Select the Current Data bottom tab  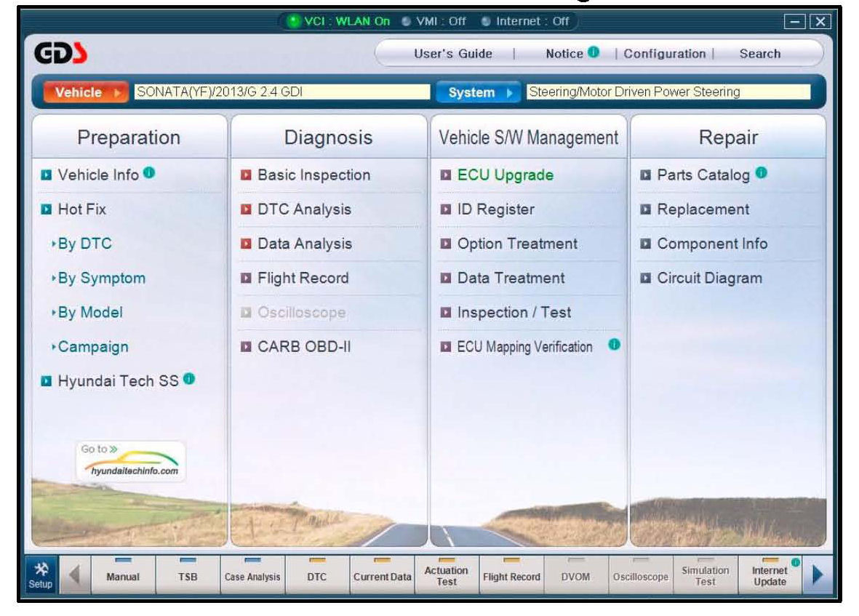[382, 575]
